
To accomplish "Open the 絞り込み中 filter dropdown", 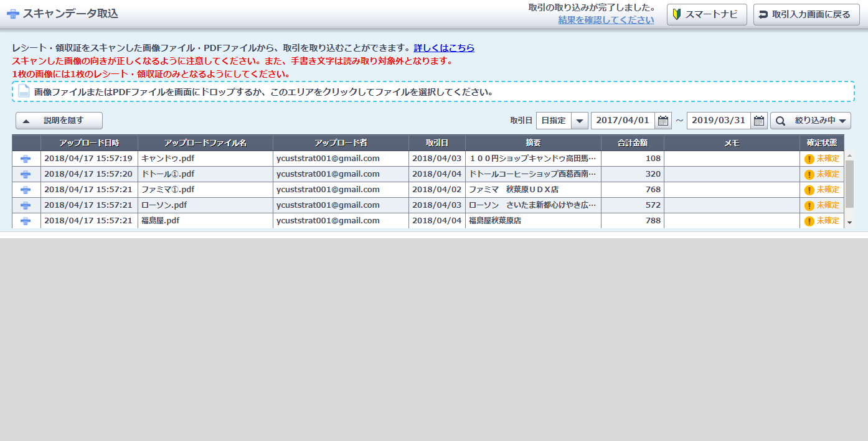I will (x=811, y=121).
